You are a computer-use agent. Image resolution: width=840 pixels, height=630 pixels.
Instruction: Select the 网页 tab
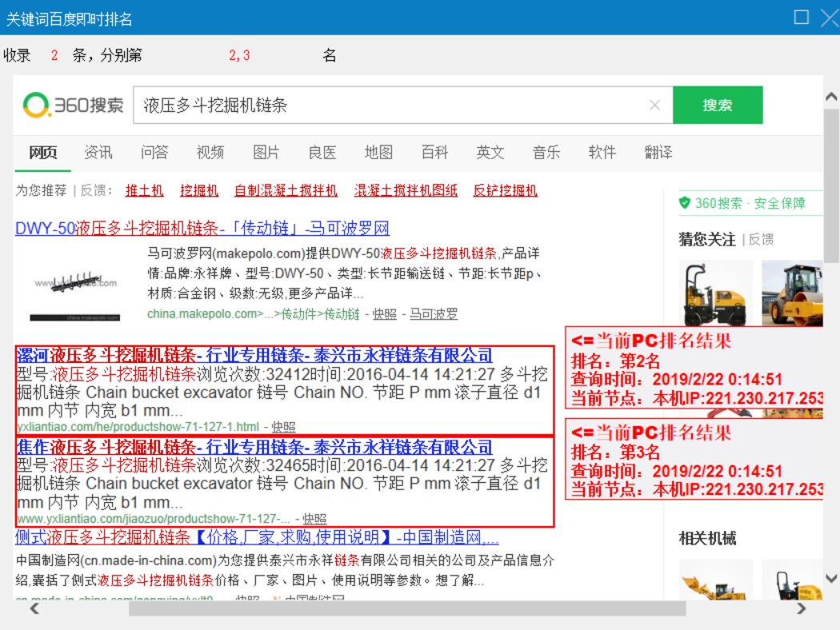43,153
